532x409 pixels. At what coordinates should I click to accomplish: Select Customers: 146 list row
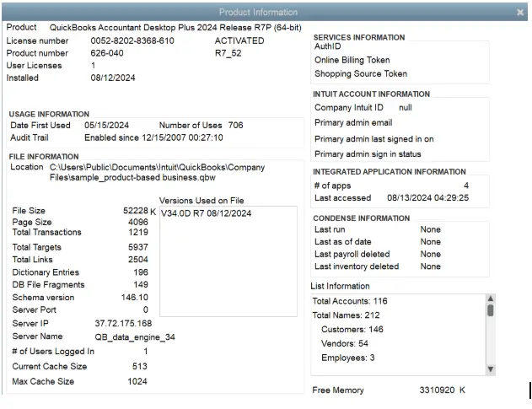click(352, 329)
